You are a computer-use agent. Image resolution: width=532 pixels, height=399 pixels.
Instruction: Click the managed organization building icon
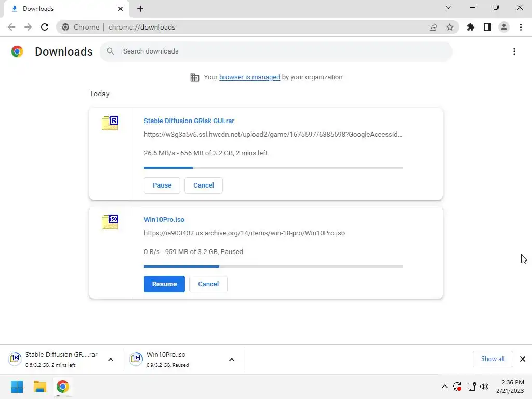point(195,77)
